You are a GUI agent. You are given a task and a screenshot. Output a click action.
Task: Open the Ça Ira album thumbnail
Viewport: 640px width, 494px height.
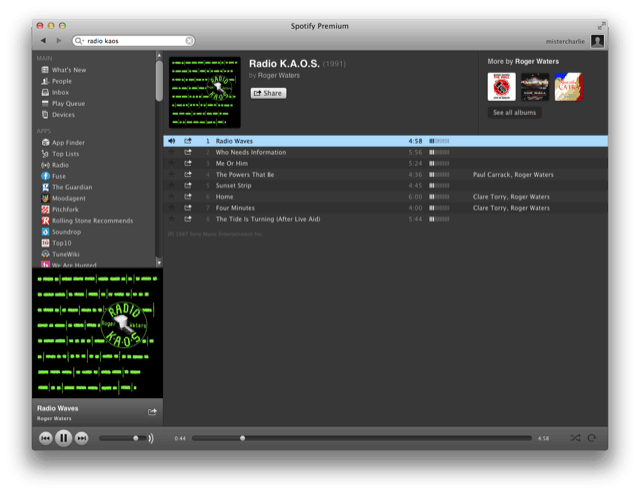click(x=569, y=87)
